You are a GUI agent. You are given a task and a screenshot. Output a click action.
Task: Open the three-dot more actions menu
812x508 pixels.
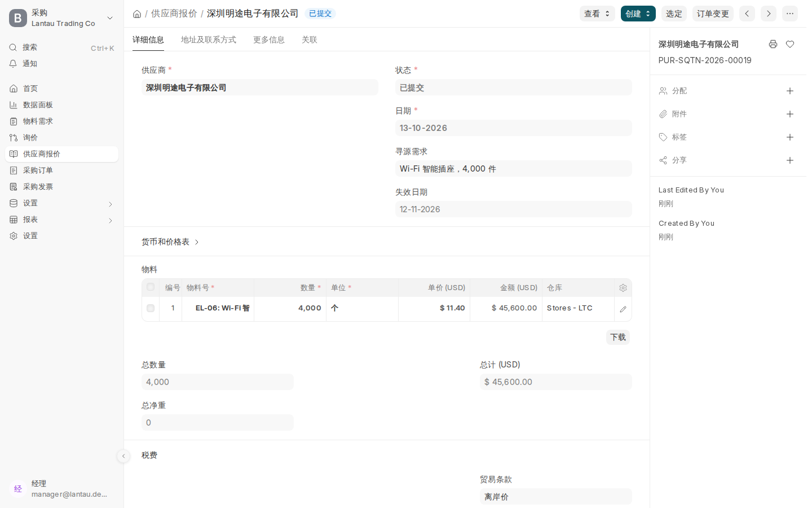pos(790,14)
